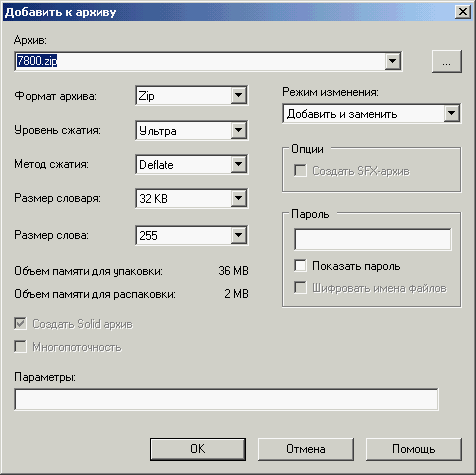
Task: Toggle the Показать пароль checkbox
Action: coord(300,266)
